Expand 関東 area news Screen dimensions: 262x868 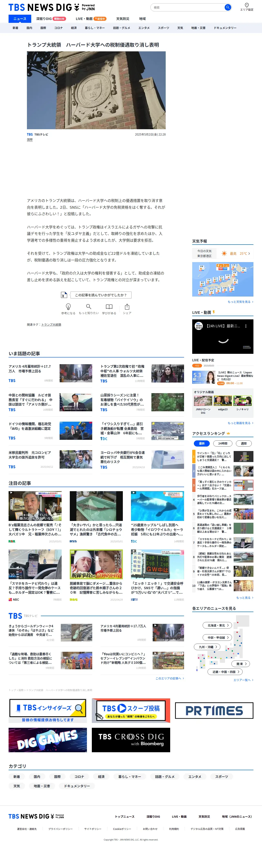click(x=241, y=664)
